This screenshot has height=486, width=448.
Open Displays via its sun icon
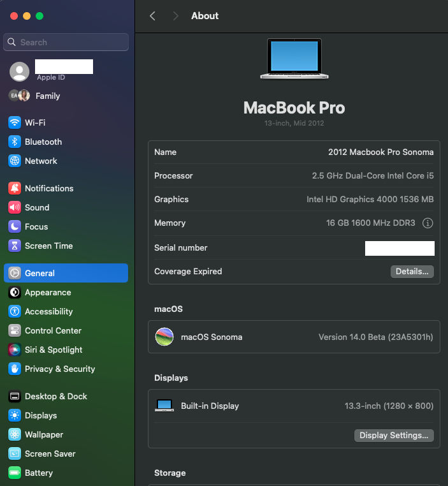click(x=15, y=415)
